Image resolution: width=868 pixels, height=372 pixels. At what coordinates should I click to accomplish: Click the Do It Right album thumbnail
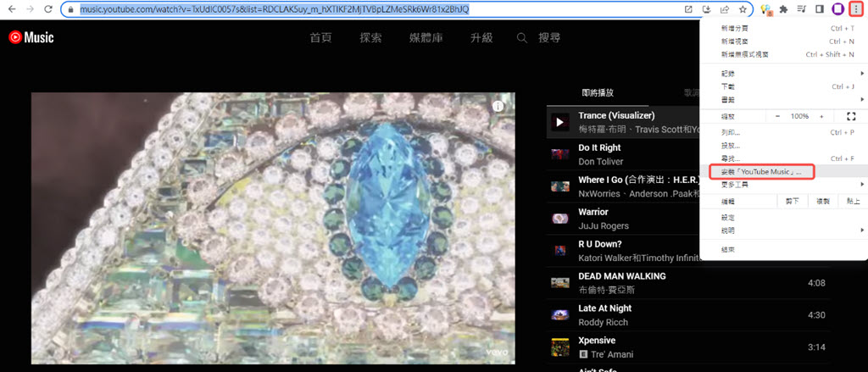point(560,154)
